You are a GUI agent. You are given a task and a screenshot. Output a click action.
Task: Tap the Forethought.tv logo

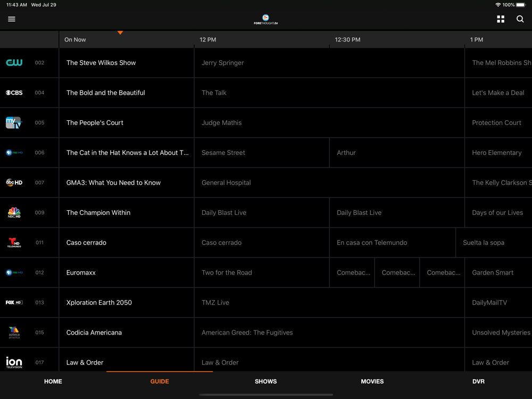pyautogui.click(x=265, y=19)
